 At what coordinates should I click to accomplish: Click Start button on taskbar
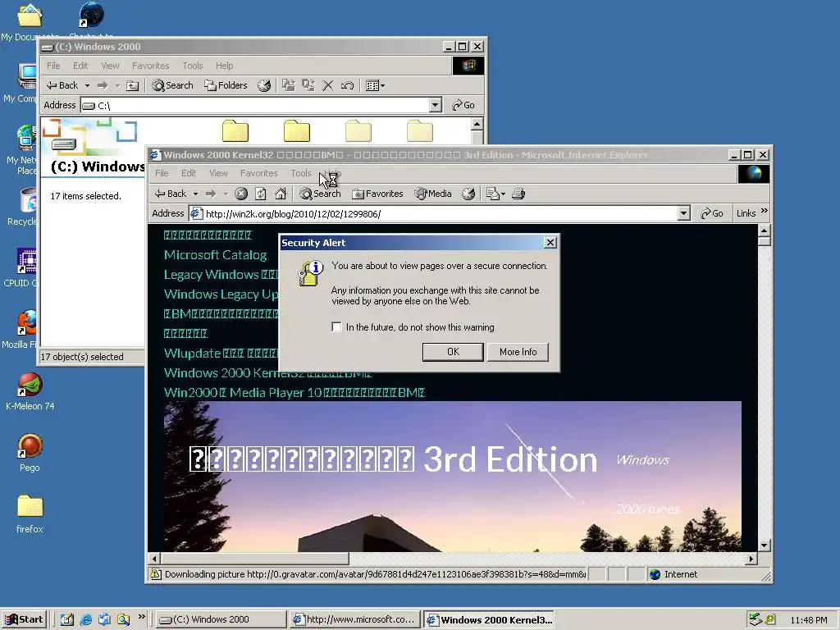click(24, 620)
